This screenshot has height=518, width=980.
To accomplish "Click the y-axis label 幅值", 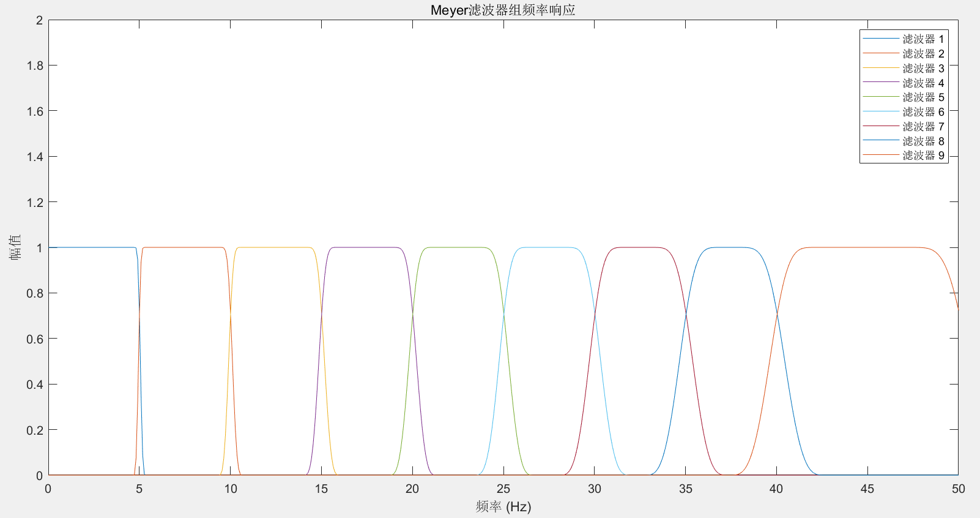I will pyautogui.click(x=15, y=247).
